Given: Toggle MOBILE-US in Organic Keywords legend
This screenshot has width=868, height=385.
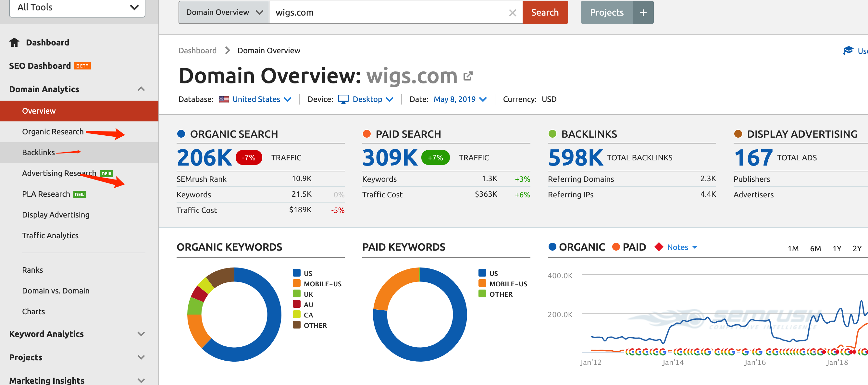Looking at the screenshot, I should tap(317, 284).
